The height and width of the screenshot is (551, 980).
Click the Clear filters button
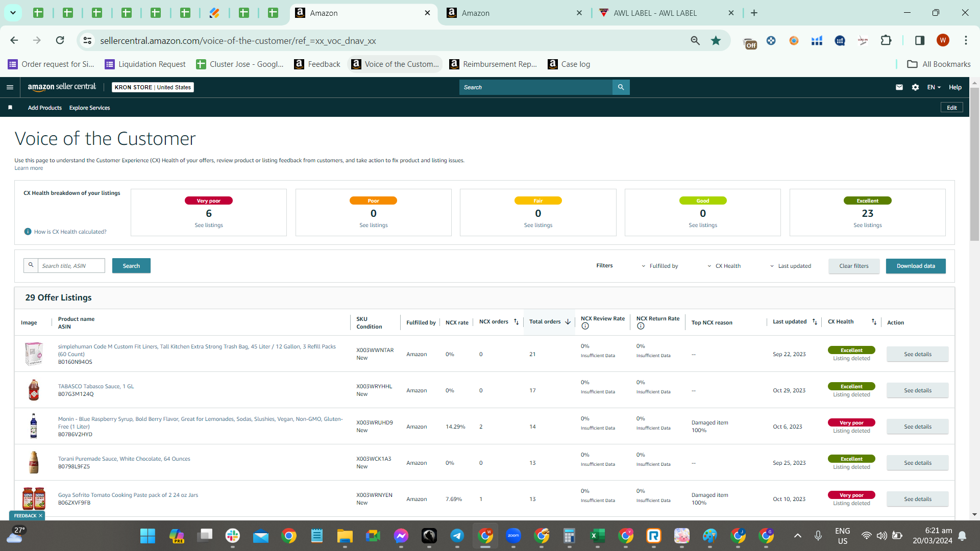[x=854, y=266]
